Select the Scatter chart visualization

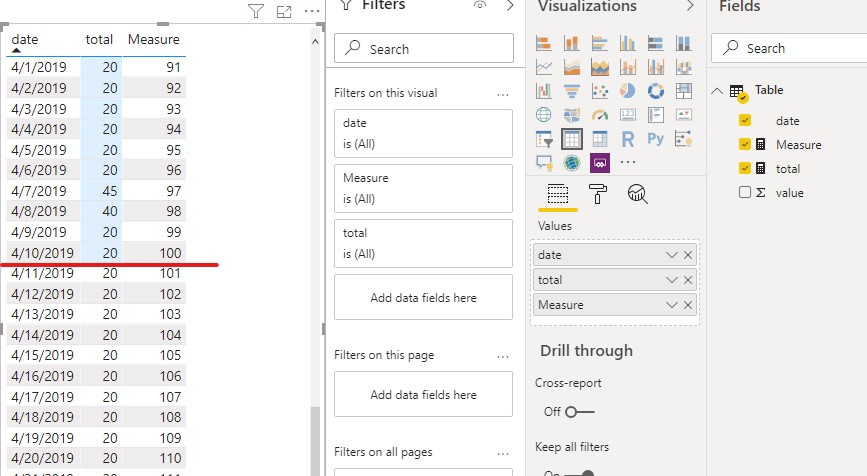[599, 91]
